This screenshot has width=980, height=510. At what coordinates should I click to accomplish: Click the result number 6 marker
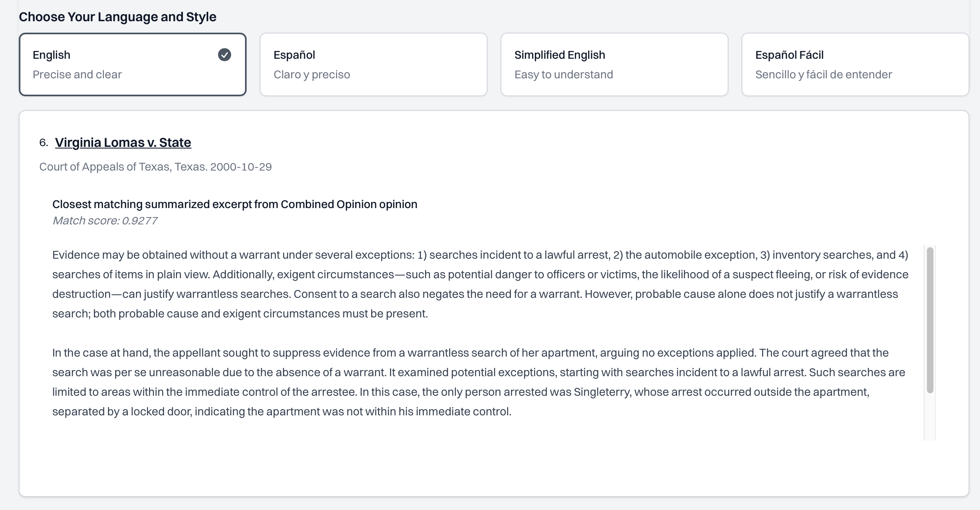point(44,142)
